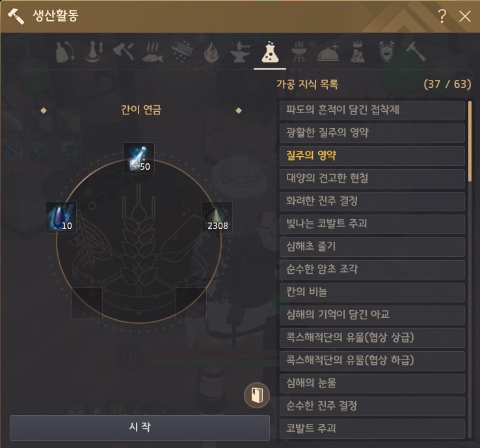Select the filtering sieve icon
The width and height of the screenshot is (480, 448).
tap(183, 52)
